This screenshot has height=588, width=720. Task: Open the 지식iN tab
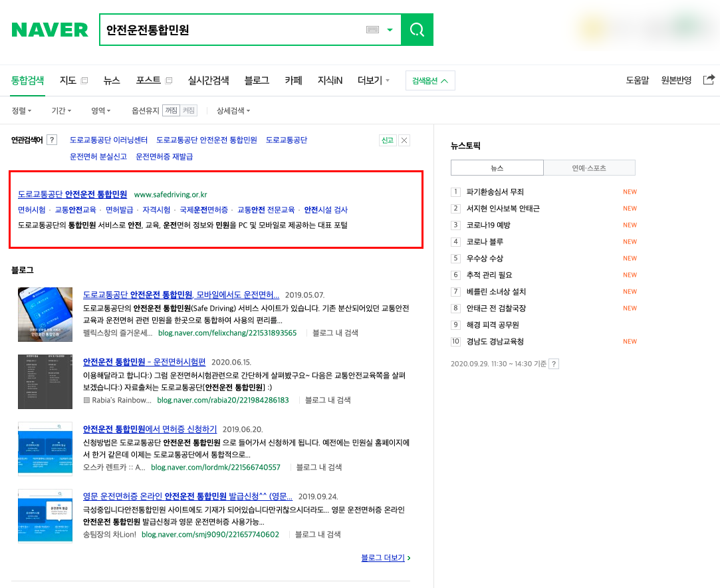coord(330,80)
